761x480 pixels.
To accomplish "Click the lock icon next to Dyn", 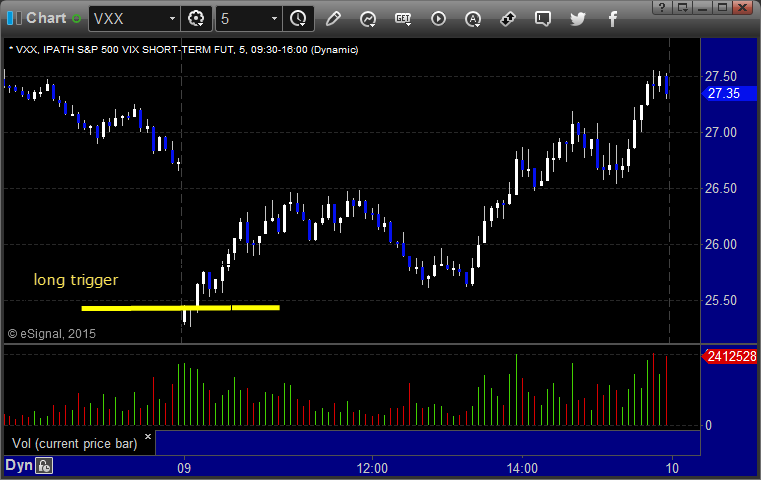I will pyautogui.click(x=44, y=466).
